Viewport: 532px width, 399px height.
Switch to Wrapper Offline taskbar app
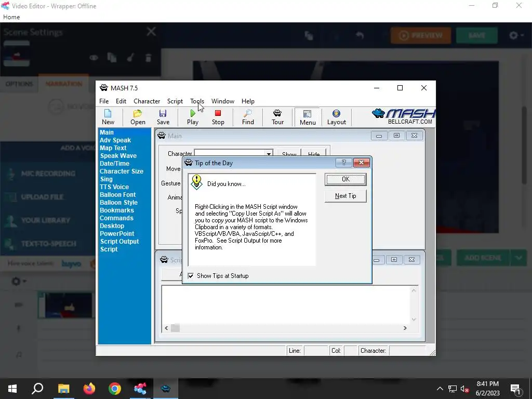(140, 389)
